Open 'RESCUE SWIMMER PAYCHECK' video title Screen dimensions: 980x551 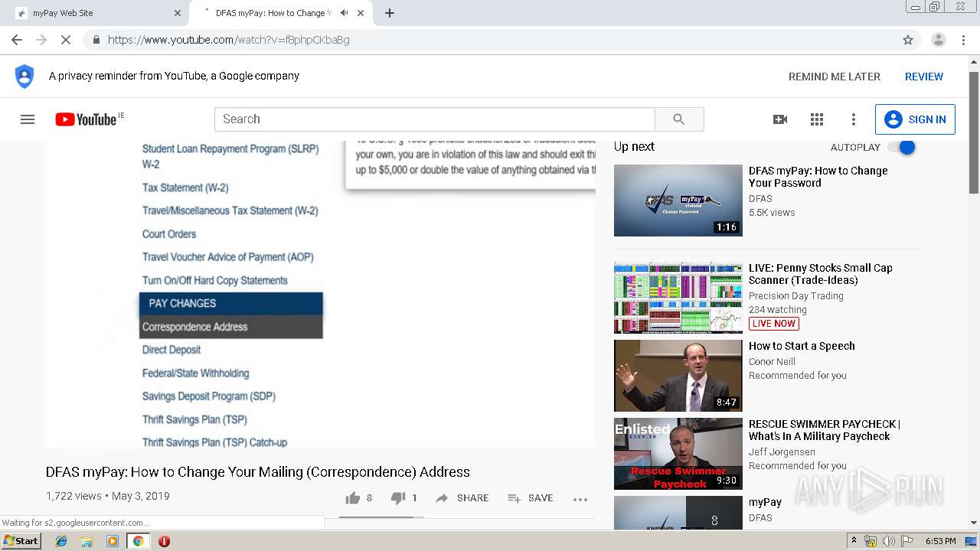825,430
